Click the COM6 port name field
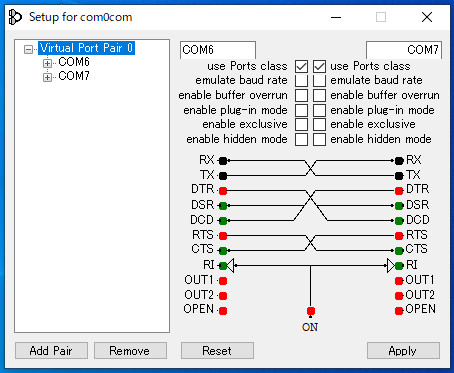 [218, 50]
